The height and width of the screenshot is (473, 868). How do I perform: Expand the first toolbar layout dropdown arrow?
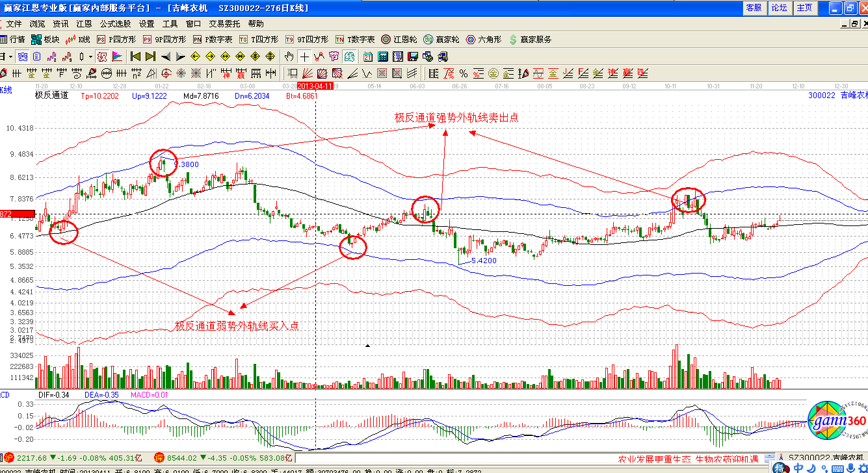pyautogui.click(x=10, y=57)
